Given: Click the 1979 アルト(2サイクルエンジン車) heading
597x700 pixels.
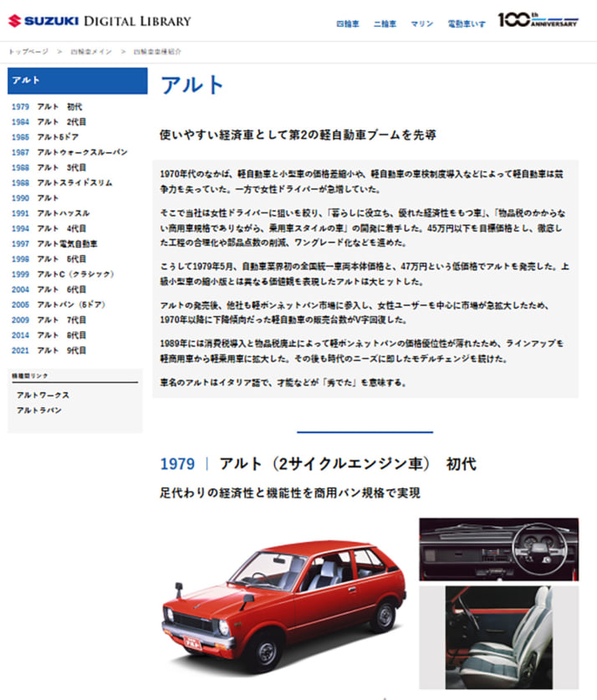Looking at the screenshot, I should [x=318, y=464].
